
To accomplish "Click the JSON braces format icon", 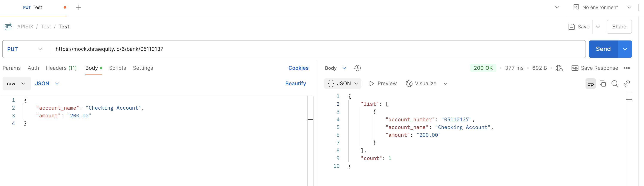I will click(331, 84).
